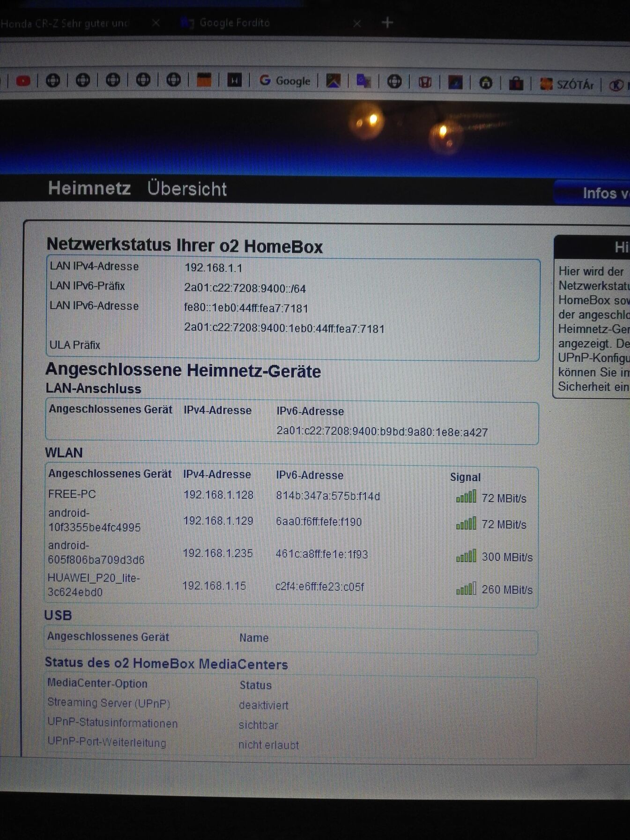Open the Heimnetz menu
The height and width of the screenshot is (840, 630).
pos(89,188)
